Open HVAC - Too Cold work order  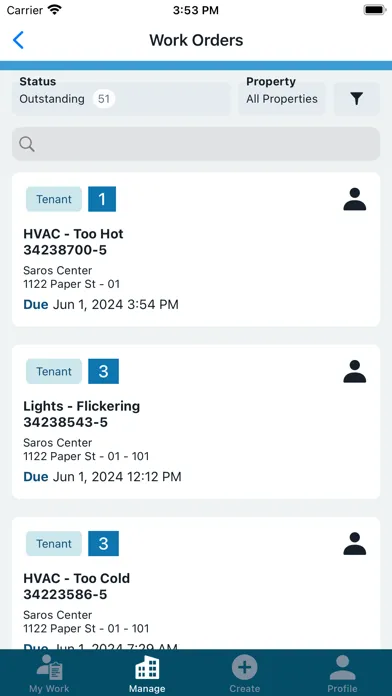click(196, 583)
